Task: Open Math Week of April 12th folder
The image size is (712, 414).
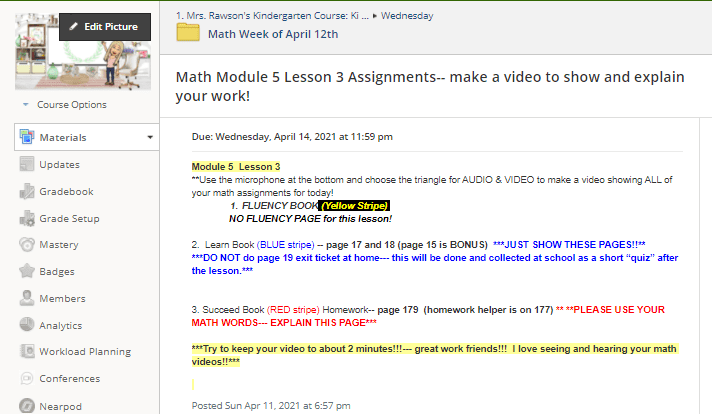Action: click(x=273, y=34)
